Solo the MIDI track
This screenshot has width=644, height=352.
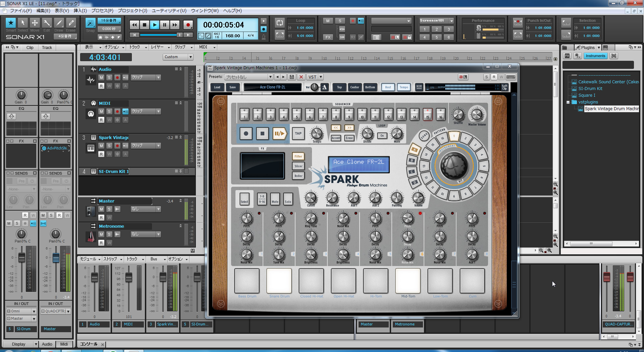pyautogui.click(x=109, y=112)
